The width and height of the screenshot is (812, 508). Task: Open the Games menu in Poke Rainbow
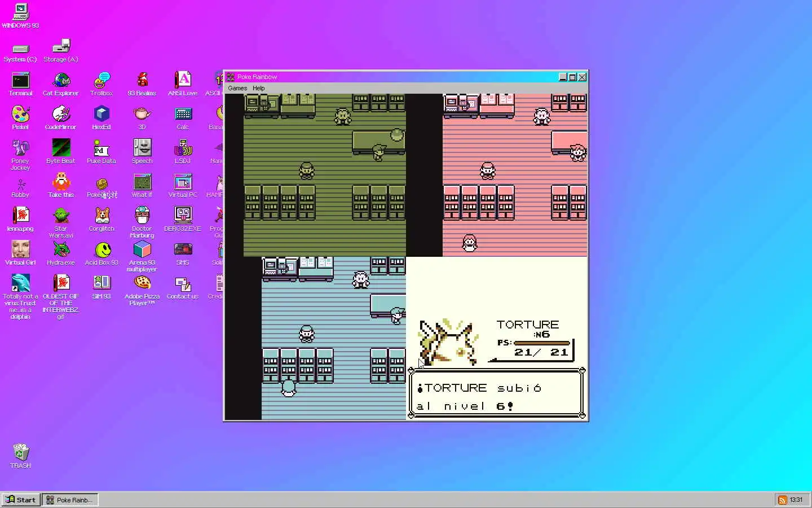(x=237, y=88)
